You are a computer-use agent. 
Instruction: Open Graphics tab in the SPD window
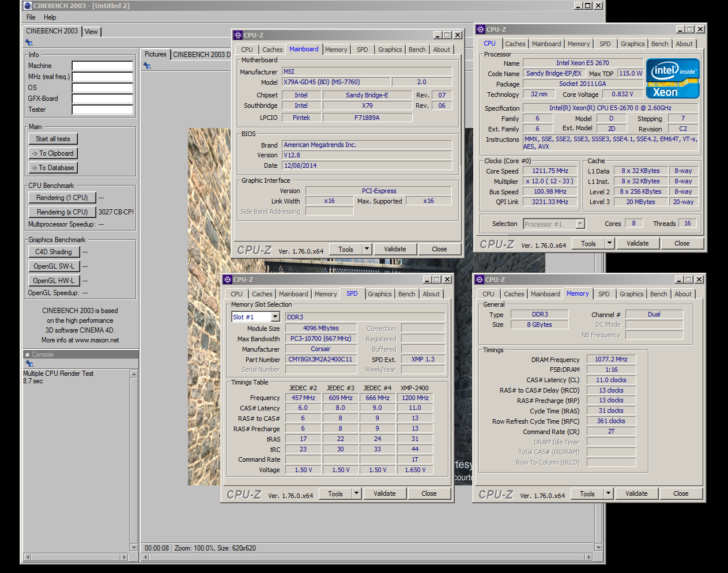coord(380,294)
